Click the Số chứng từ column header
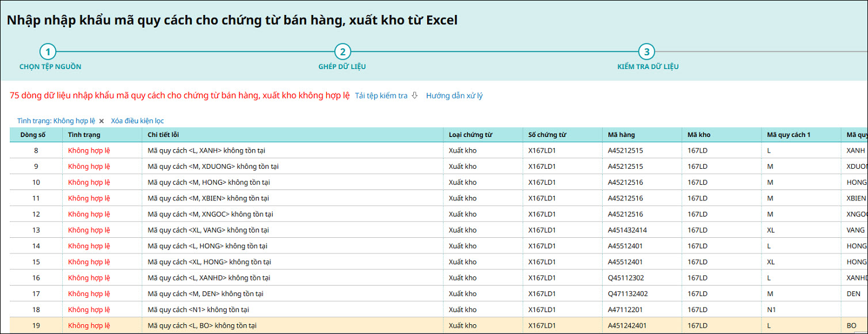Viewport: 868px width, 334px height. [547, 135]
